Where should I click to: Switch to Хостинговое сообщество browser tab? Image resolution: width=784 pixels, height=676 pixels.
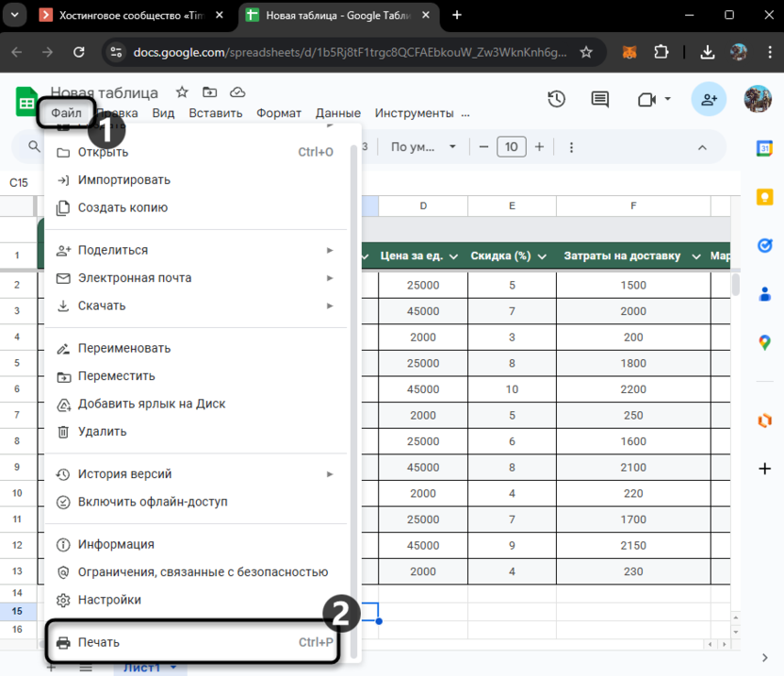coord(130,15)
